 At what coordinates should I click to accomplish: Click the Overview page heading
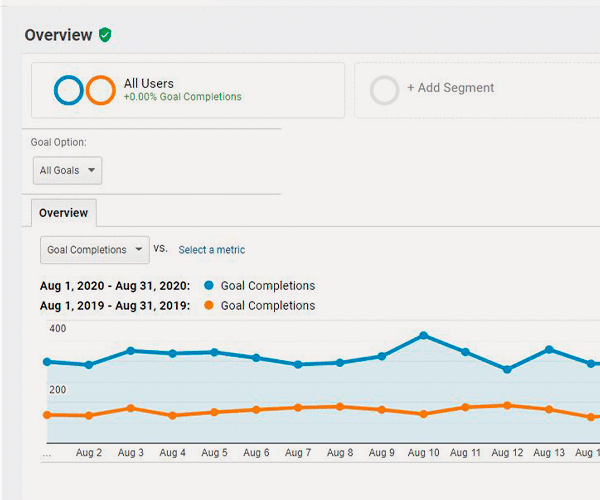point(58,35)
